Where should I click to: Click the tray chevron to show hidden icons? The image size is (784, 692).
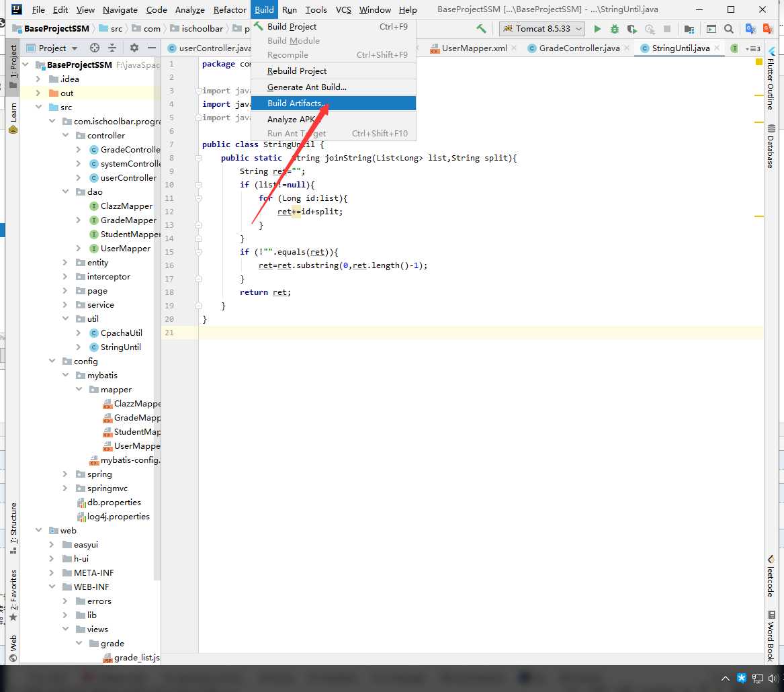[725, 679]
